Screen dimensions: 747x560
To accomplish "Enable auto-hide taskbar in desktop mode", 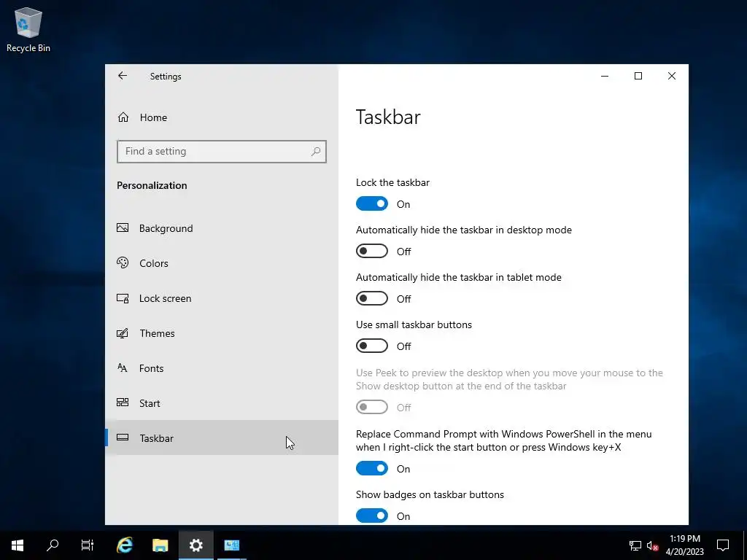I will [371, 251].
